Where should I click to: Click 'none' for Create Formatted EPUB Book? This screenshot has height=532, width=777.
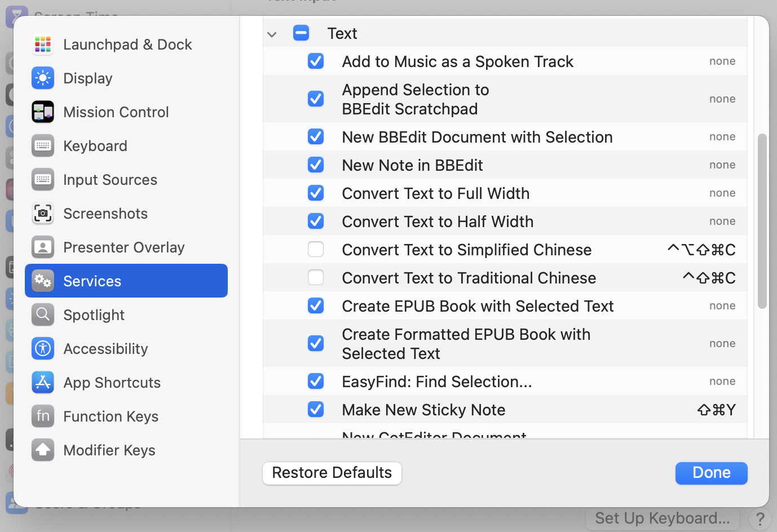(x=722, y=344)
